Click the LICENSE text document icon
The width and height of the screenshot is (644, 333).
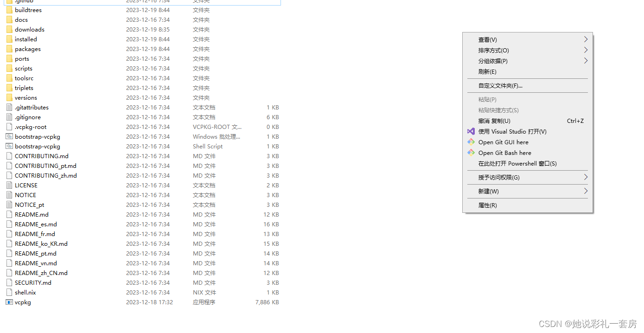tap(9, 185)
